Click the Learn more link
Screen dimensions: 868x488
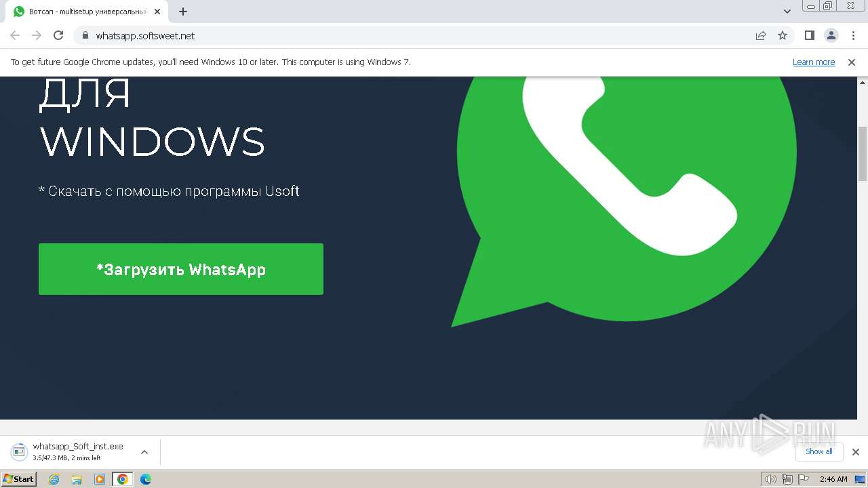tap(814, 62)
